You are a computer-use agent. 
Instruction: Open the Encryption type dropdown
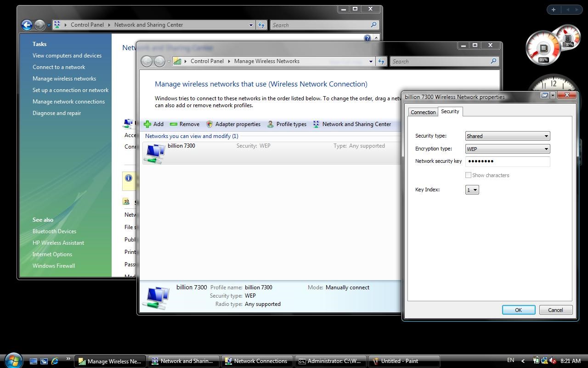click(508, 149)
